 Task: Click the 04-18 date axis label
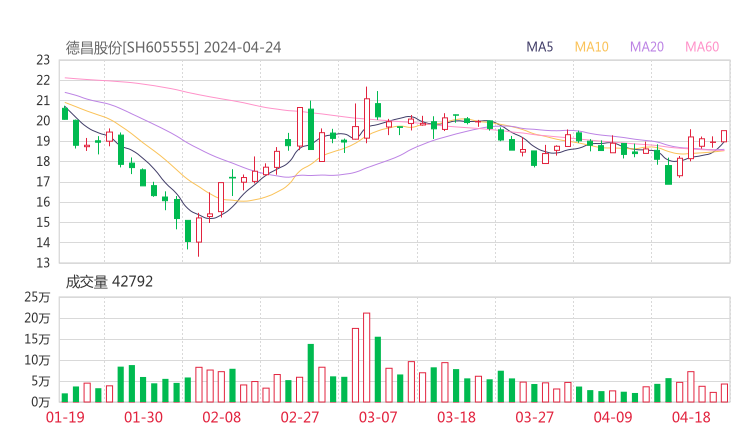click(691, 417)
